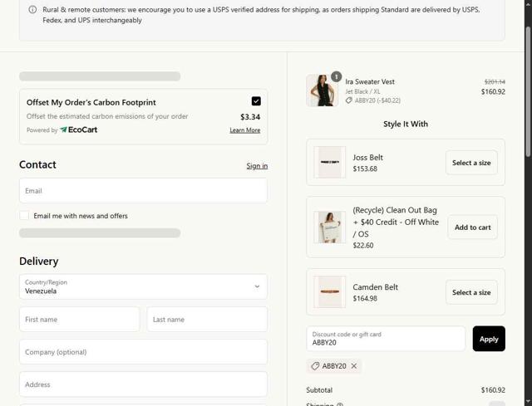This screenshot has height=406, width=532.
Task: Click the Last name field
Action: (207, 320)
